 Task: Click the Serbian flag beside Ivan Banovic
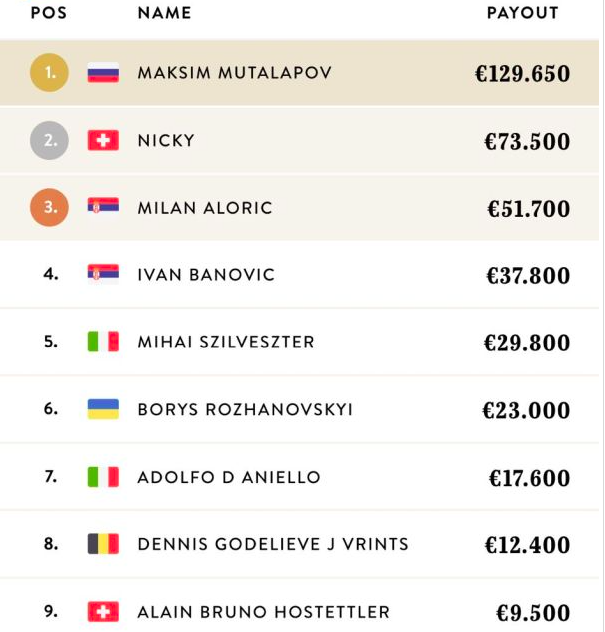pos(103,274)
